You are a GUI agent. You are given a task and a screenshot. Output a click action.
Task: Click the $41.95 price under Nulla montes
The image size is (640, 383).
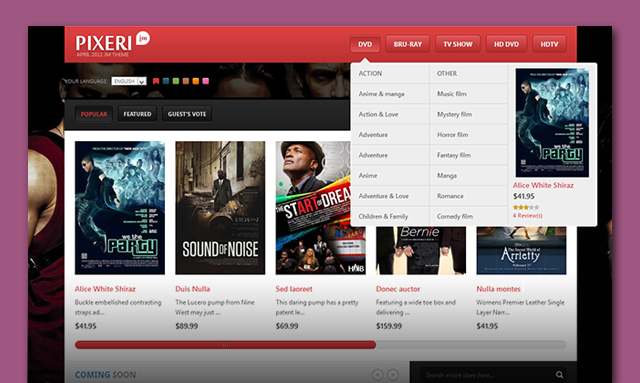[487, 326]
